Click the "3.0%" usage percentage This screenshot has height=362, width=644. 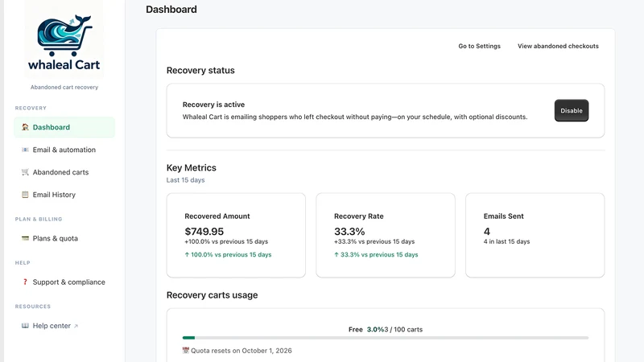375,329
